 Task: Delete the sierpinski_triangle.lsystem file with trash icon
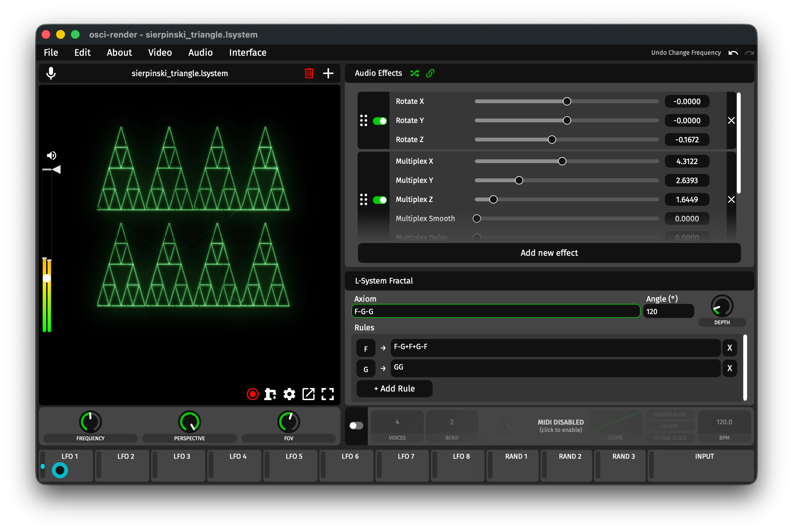click(309, 73)
